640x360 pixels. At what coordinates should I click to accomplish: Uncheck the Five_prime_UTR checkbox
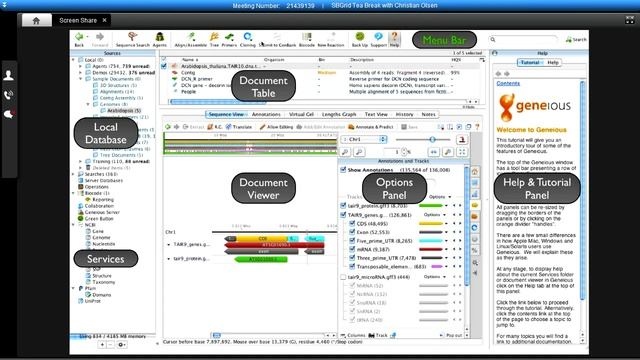click(352, 240)
